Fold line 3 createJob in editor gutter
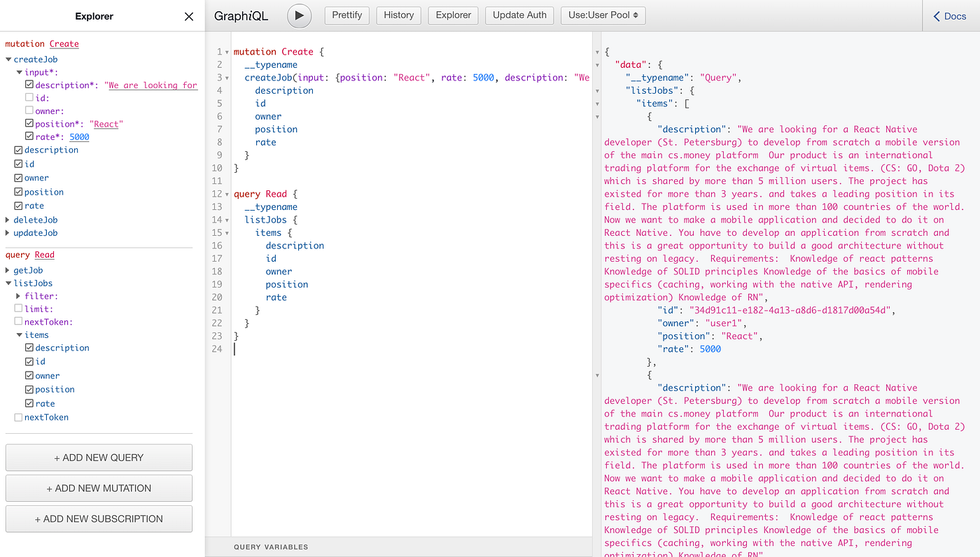980x557 pixels. pos(227,78)
